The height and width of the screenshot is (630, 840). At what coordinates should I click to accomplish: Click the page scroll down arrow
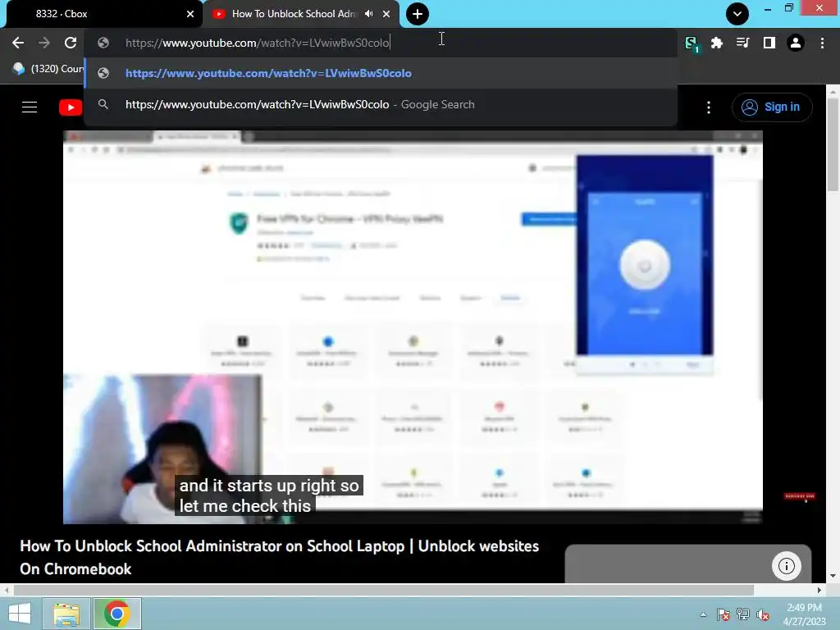(x=833, y=576)
